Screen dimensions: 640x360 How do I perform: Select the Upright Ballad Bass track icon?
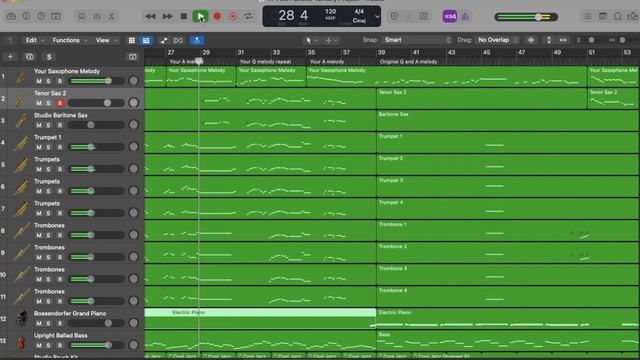point(21,341)
